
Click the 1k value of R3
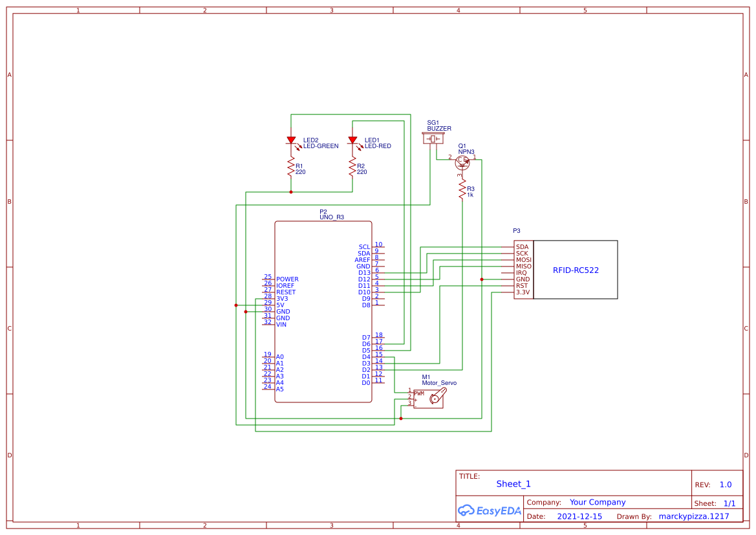tap(470, 195)
